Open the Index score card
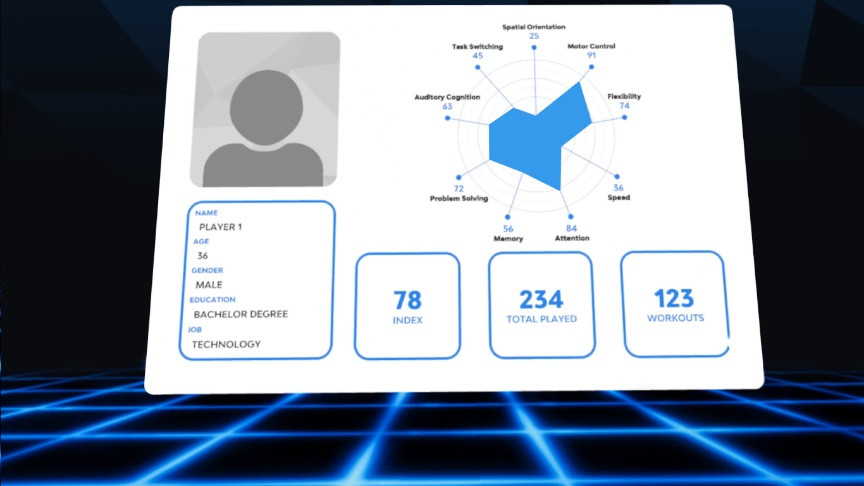This screenshot has height=486, width=864. point(408,306)
